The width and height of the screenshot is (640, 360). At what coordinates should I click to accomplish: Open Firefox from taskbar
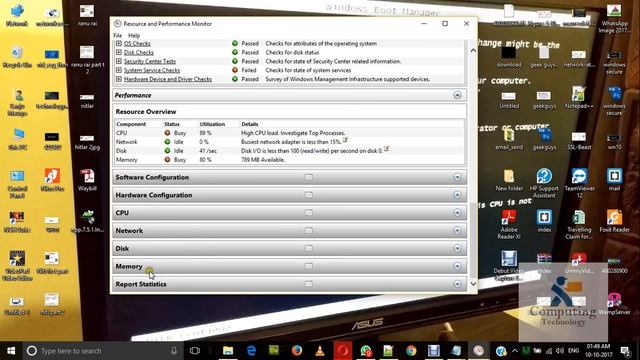(297, 351)
